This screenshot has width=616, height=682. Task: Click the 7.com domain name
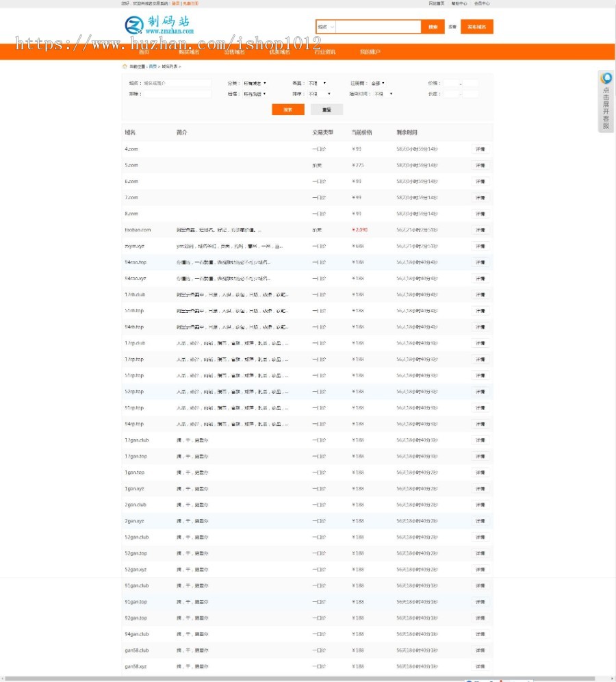tap(131, 197)
